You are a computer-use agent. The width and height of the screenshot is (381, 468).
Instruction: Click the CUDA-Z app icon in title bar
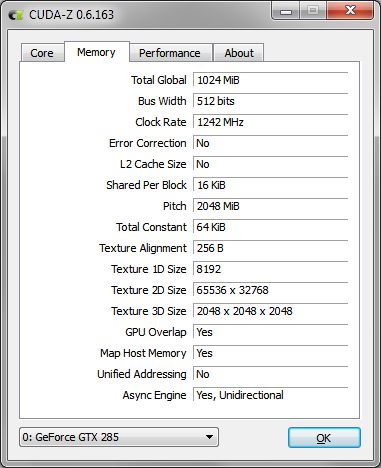[x=15, y=15]
